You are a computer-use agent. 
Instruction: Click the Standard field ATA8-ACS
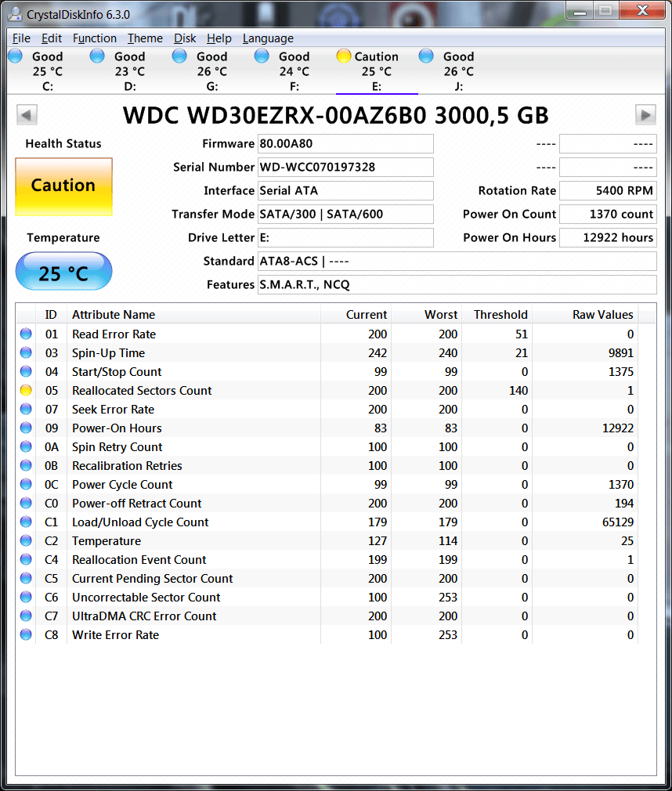coord(457,261)
